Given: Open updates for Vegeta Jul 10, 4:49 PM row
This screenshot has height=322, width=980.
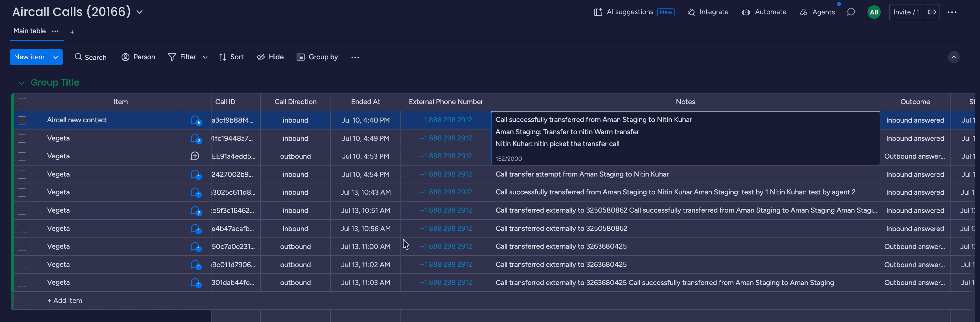Looking at the screenshot, I should [x=195, y=139].
